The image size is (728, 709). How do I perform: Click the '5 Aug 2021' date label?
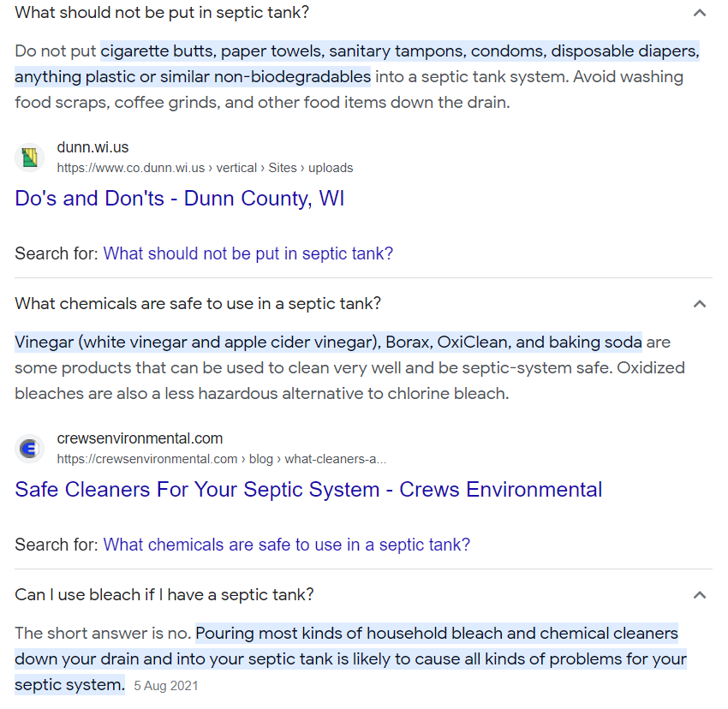[166, 686]
